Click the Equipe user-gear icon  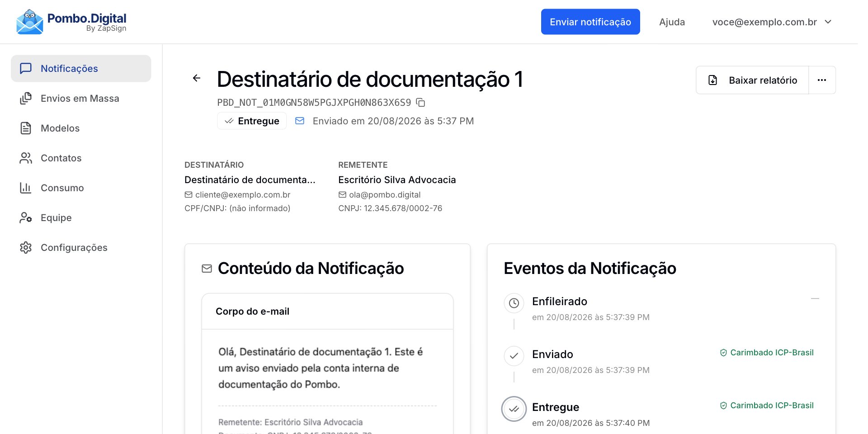pos(26,217)
